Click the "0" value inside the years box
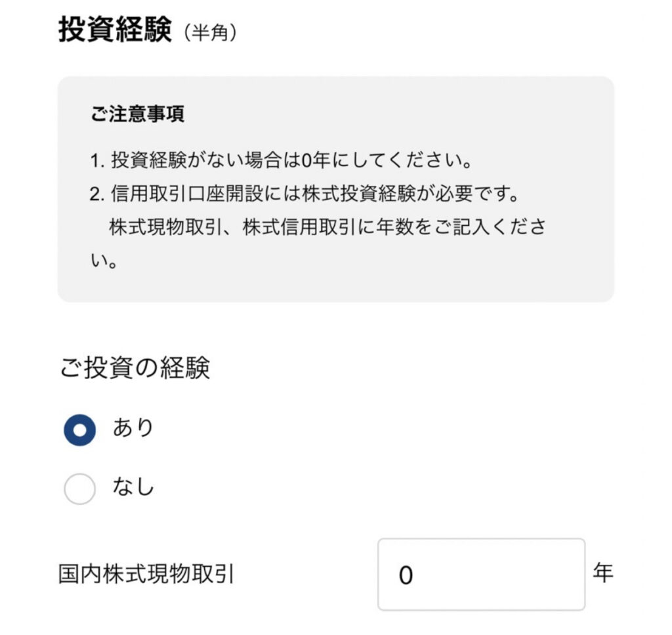672x635 pixels. coord(406,576)
